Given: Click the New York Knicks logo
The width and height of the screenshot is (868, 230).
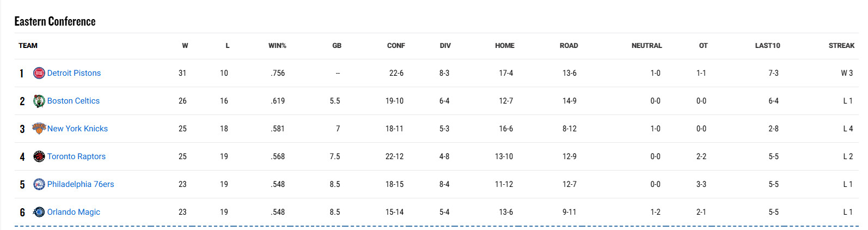Looking at the screenshot, I should (x=39, y=129).
